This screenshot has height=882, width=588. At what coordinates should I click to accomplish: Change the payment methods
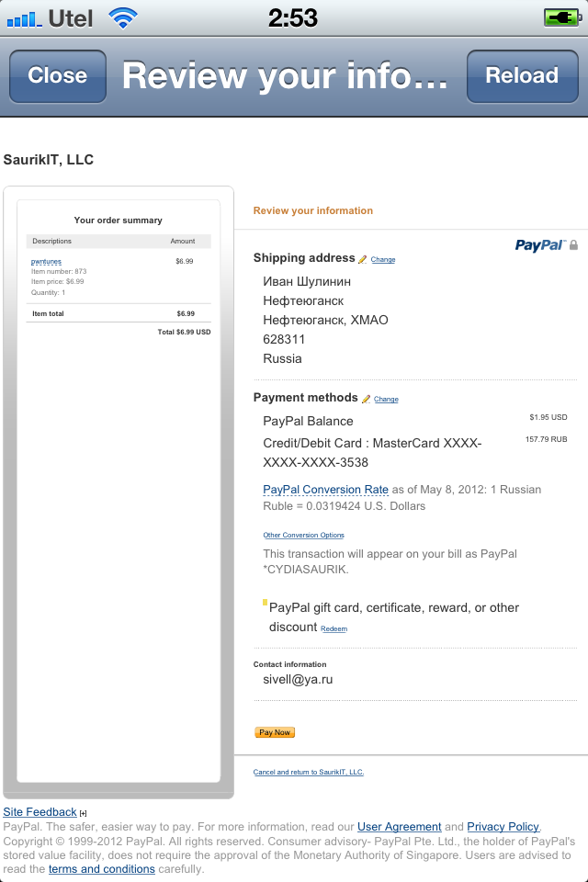click(x=387, y=400)
